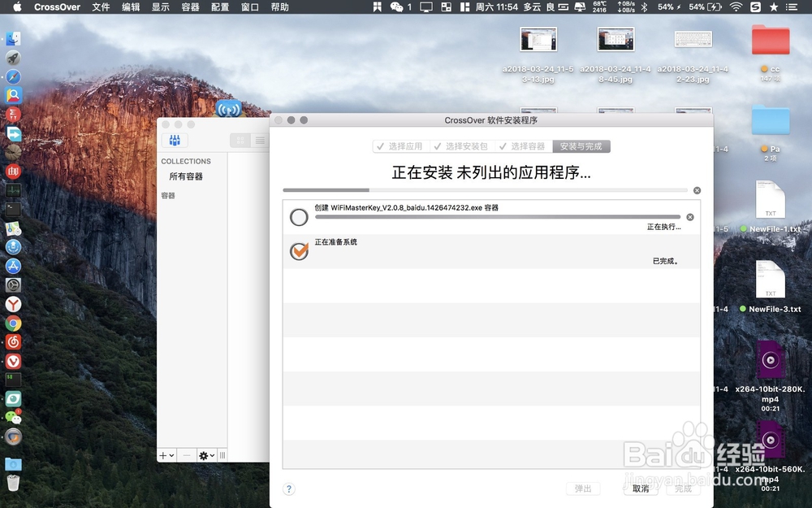The height and width of the screenshot is (508, 812).
Task: Click the minus remove button in CrossOver window
Action: 187,455
